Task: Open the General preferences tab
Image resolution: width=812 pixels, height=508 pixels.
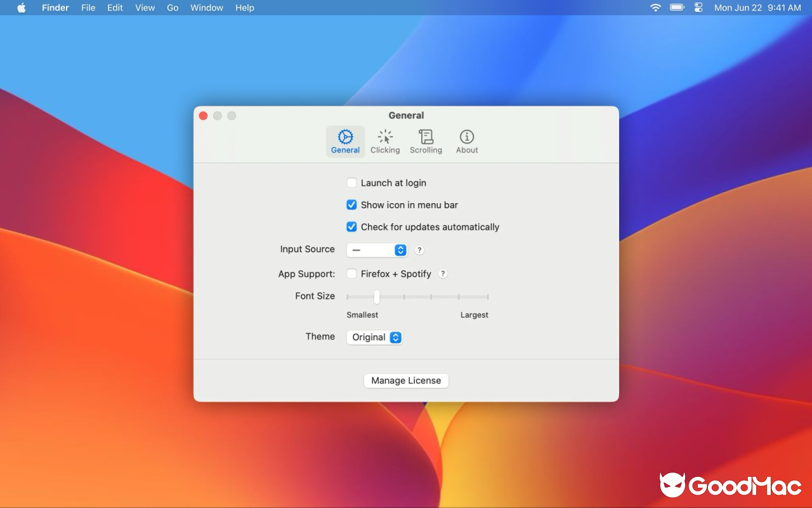Action: 345,142
